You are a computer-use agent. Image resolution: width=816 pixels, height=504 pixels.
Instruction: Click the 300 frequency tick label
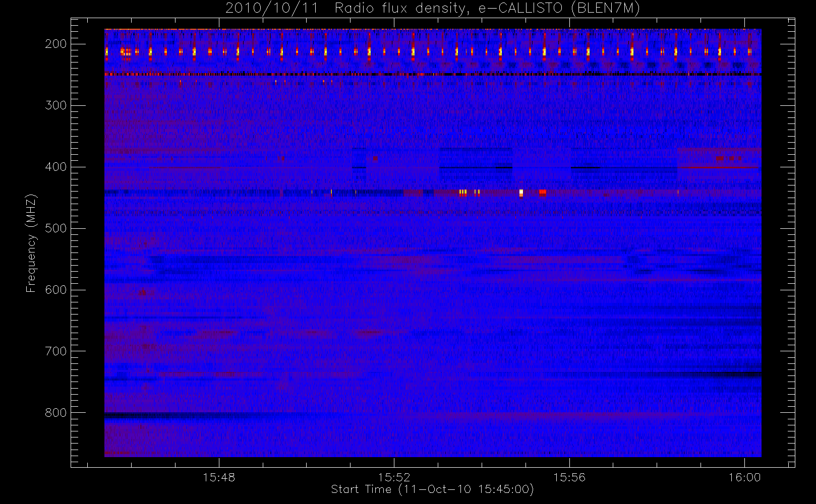[x=56, y=105]
